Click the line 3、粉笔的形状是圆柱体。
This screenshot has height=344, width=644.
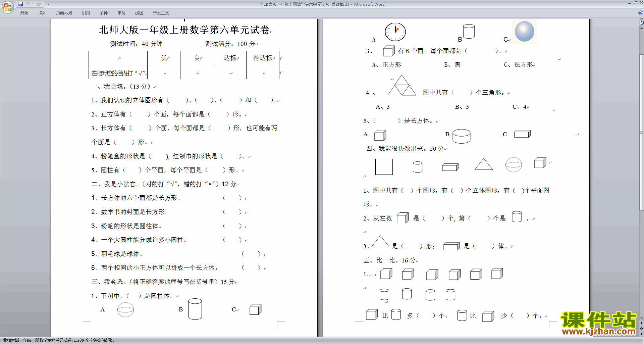pos(127,226)
